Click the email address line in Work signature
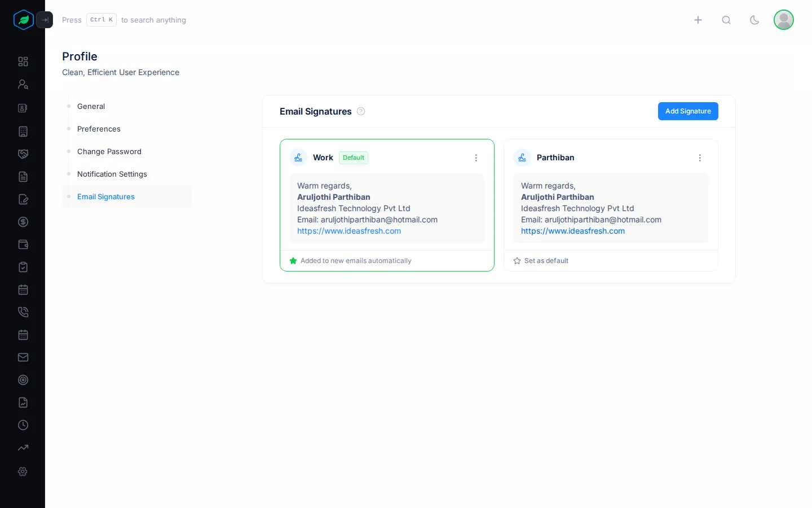This screenshot has height=508, width=812. tap(367, 220)
